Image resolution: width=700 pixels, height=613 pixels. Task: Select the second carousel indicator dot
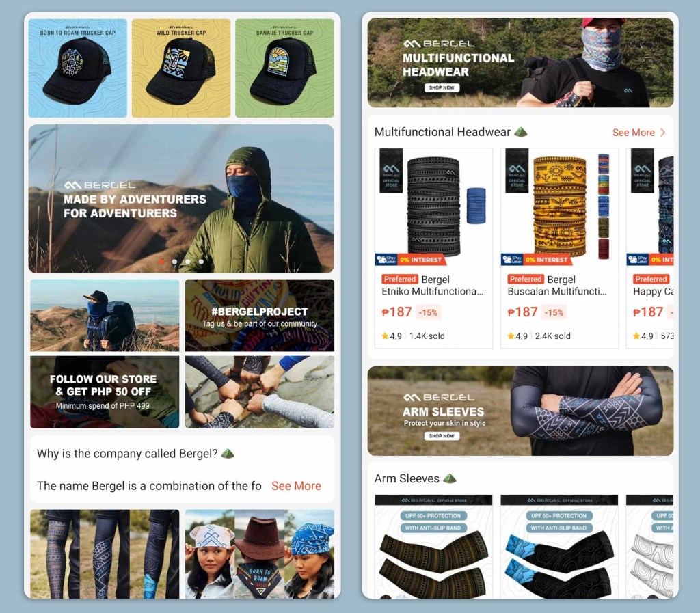point(174,262)
